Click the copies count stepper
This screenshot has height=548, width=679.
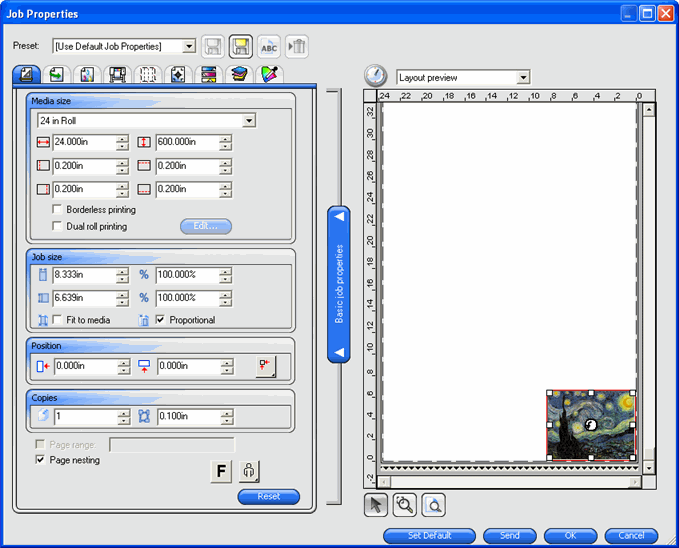tap(124, 417)
